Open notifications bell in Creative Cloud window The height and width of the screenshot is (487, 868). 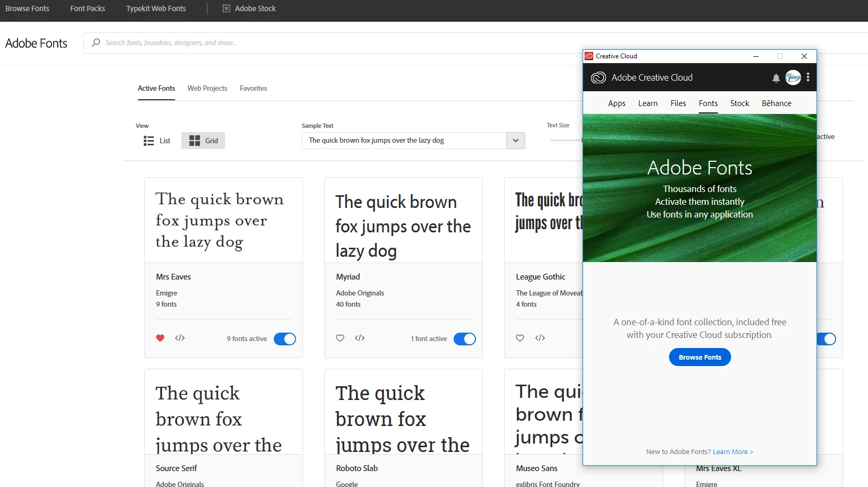click(x=776, y=78)
